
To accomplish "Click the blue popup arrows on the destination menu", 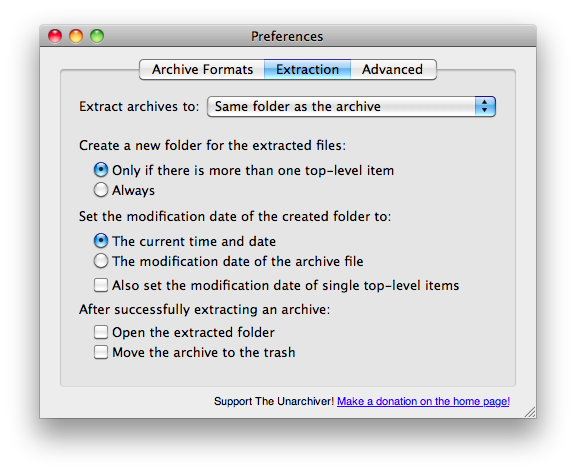I will click(485, 106).
